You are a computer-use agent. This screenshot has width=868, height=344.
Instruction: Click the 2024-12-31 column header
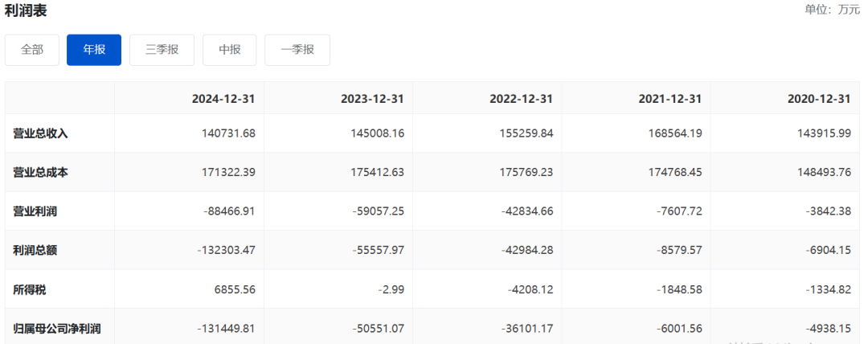(223, 99)
